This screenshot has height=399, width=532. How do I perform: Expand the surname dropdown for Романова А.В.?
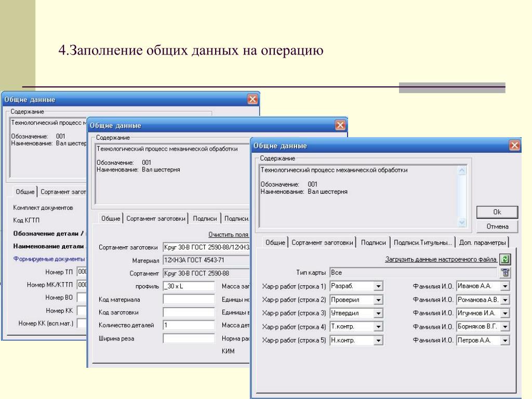tap(505, 300)
